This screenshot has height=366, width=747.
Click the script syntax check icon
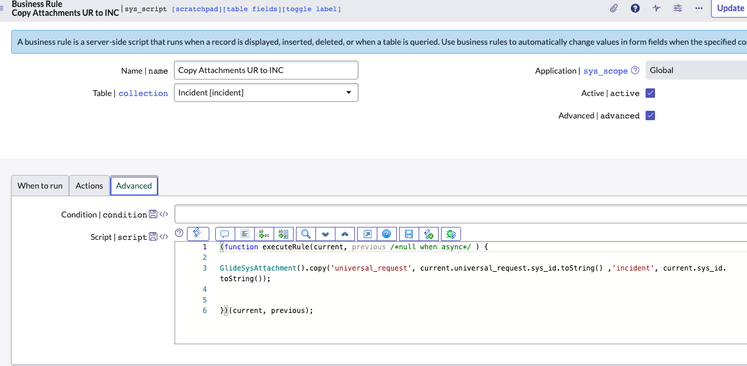(x=428, y=234)
